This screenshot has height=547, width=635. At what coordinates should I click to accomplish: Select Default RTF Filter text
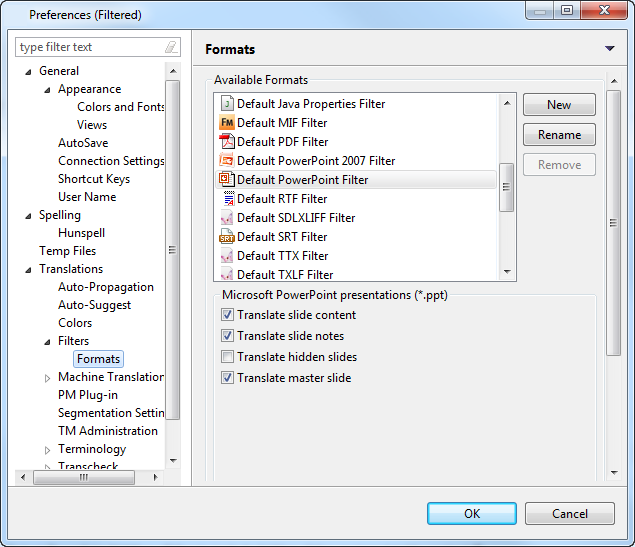[282, 199]
